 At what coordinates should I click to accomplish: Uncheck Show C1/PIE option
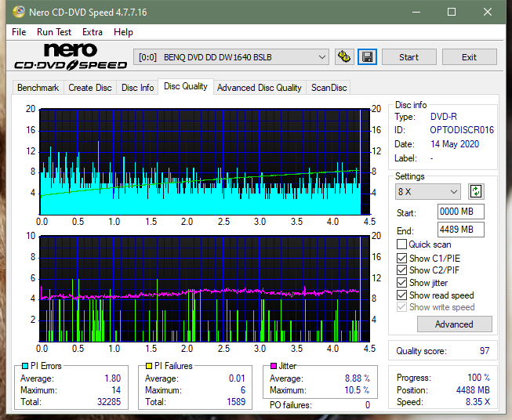click(x=401, y=258)
